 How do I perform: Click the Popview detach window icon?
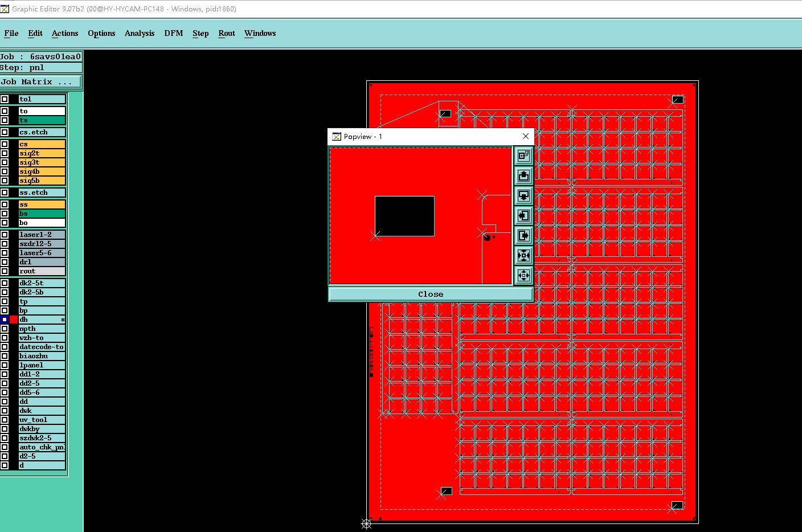(x=523, y=155)
